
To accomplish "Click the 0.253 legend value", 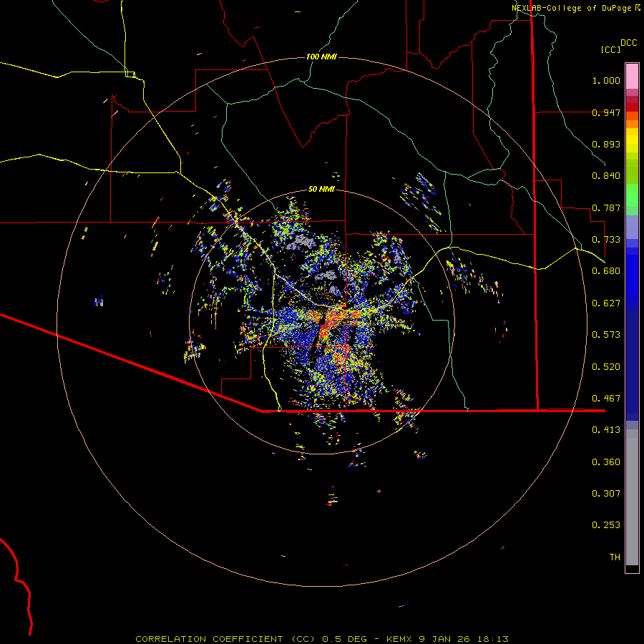I will point(606,525).
